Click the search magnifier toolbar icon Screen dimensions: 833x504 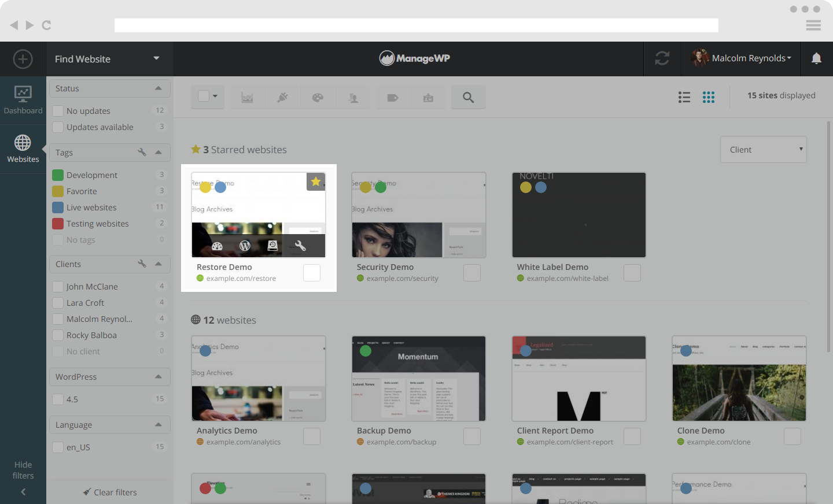(x=469, y=98)
